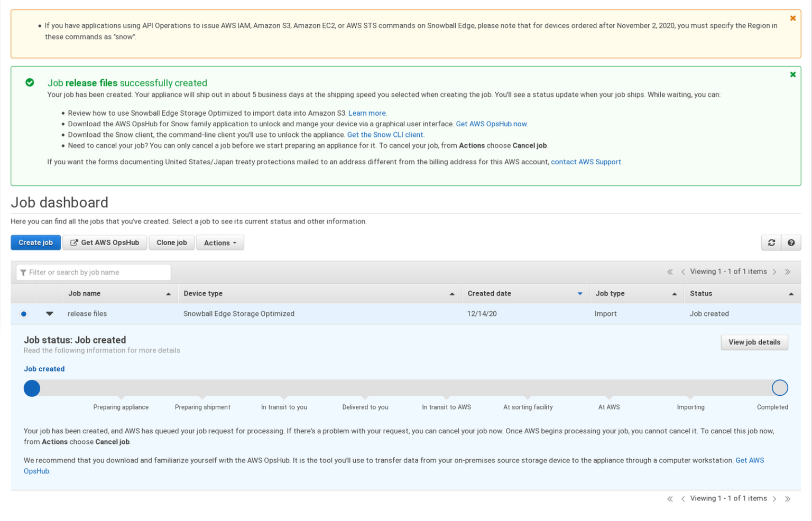The width and height of the screenshot is (812, 521).
Task: Select the release files job radio button
Action: click(23, 313)
